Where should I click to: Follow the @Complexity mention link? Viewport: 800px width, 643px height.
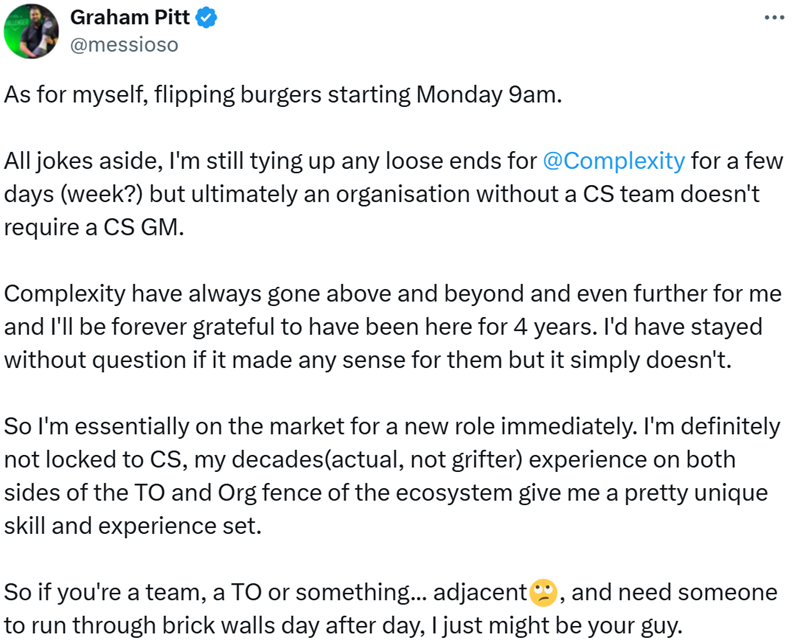[614, 161]
